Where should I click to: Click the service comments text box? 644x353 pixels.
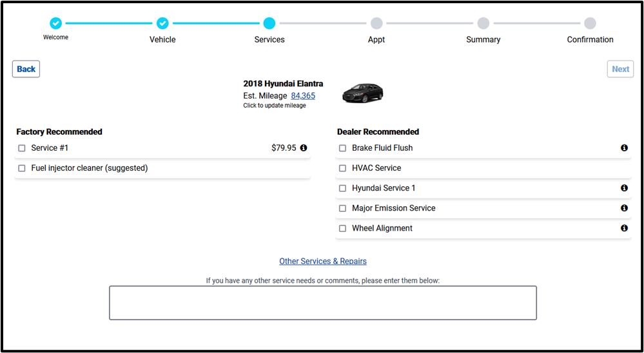[322, 303]
